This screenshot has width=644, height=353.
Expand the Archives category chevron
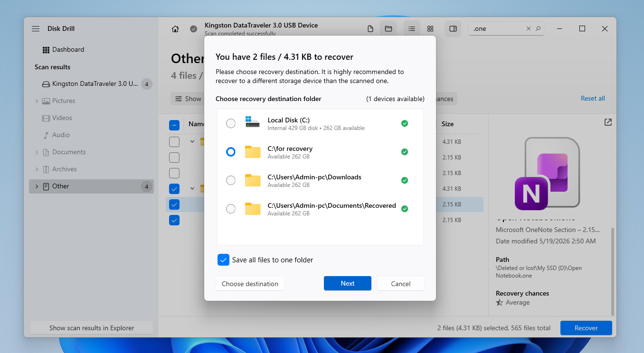coord(37,169)
